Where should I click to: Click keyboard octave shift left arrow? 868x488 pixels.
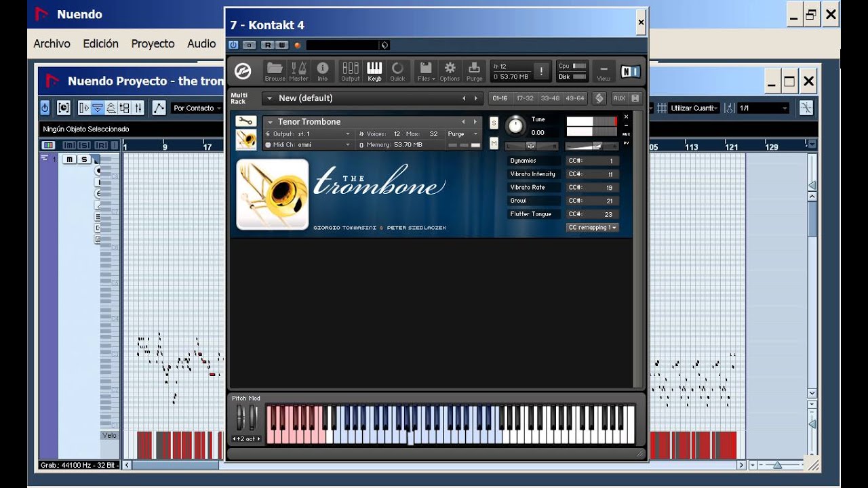tap(234, 439)
